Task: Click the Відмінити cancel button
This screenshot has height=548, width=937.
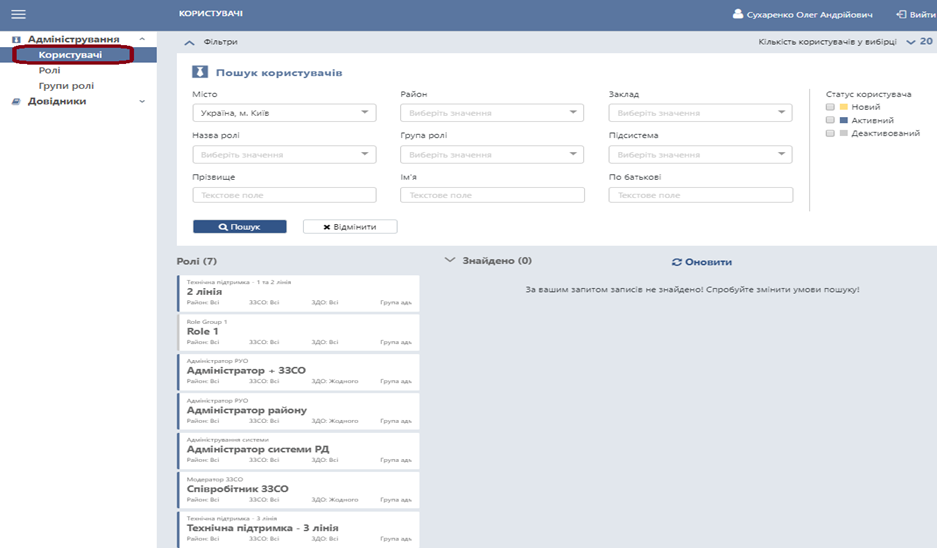Action: 349,227
